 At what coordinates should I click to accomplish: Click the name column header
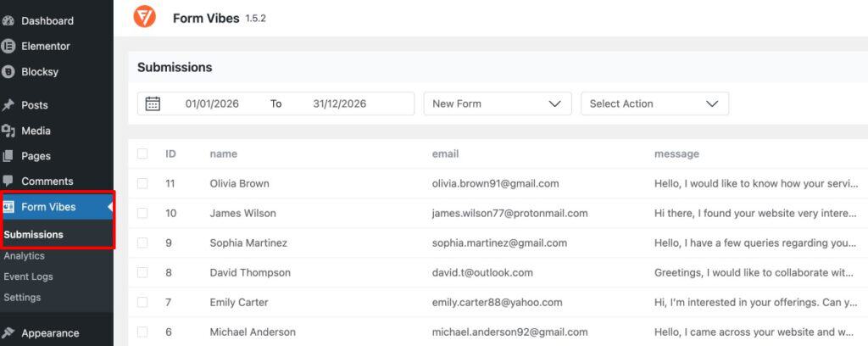click(x=224, y=153)
